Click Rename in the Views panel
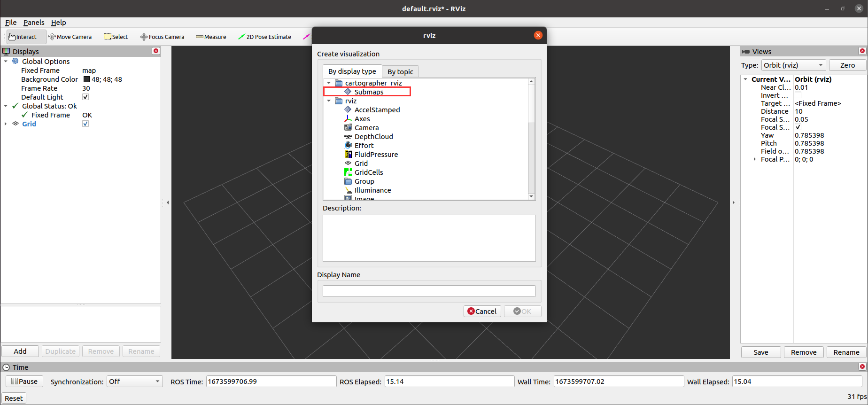 (x=846, y=352)
